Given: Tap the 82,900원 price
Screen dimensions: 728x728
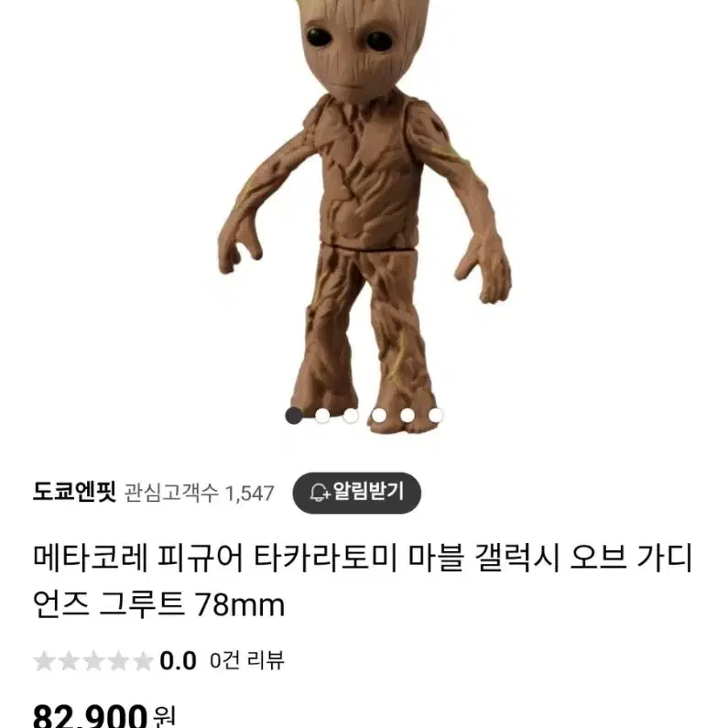Looking at the screenshot, I should pos(104,715).
